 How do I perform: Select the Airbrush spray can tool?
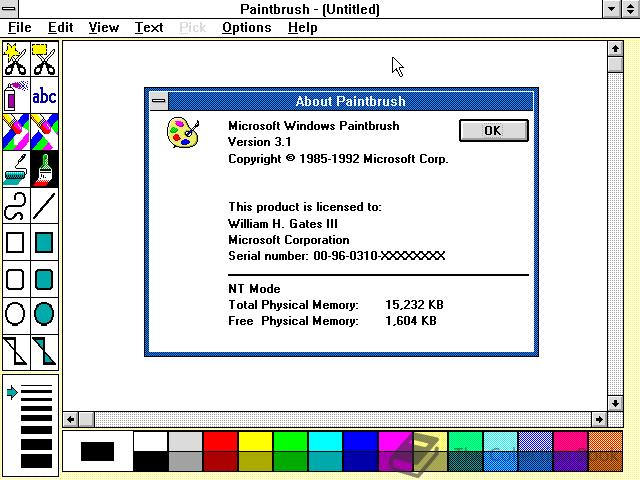point(16,96)
